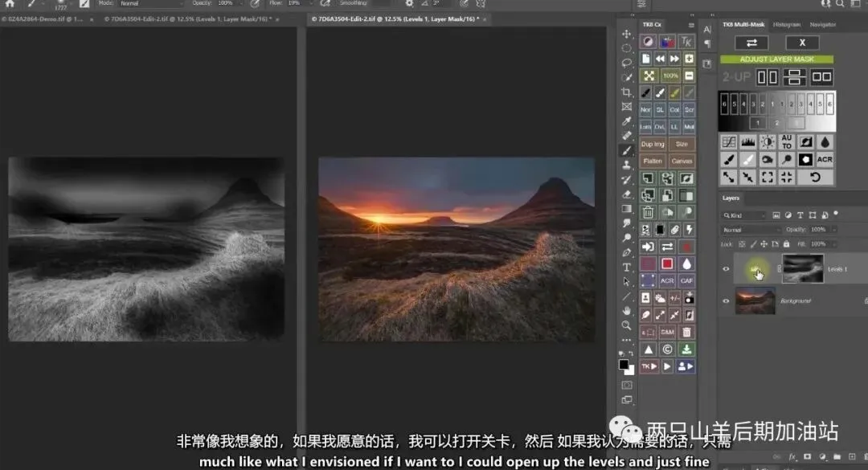
Task: Click the TK8 lightning bolt icon
Action: point(689,229)
